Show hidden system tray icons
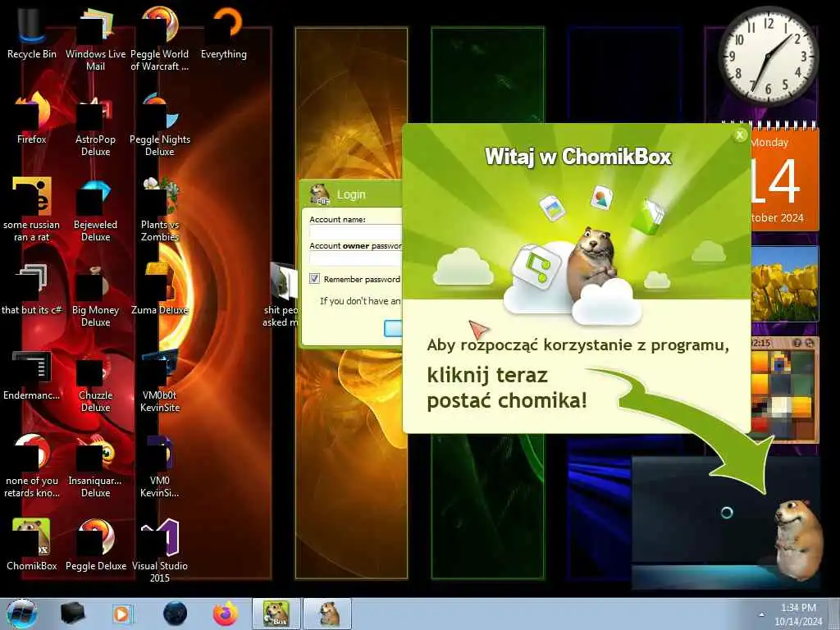 pos(761,614)
